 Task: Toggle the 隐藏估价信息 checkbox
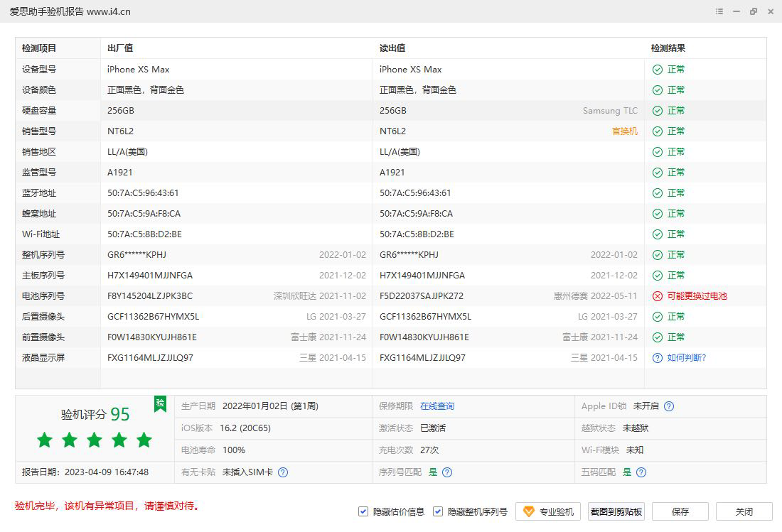pyautogui.click(x=363, y=511)
